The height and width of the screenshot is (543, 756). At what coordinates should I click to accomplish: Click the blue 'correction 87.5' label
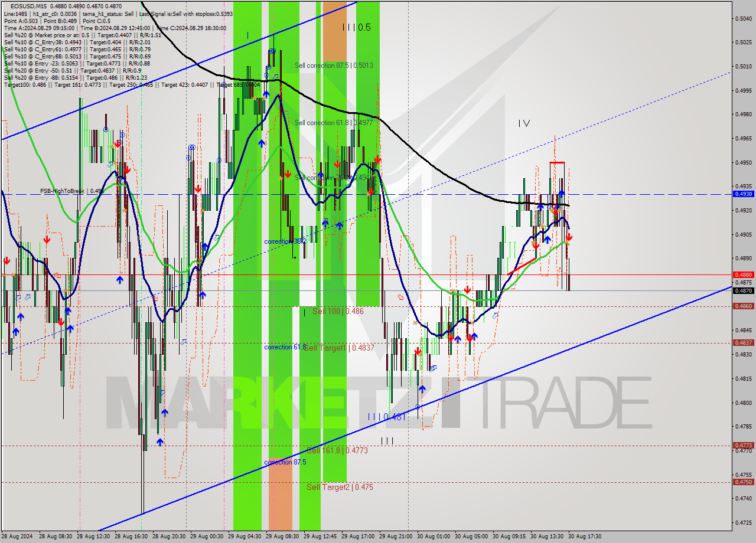click(285, 462)
